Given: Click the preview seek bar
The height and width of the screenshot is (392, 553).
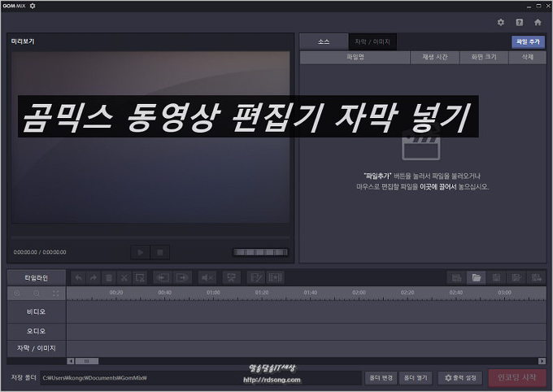Looking at the screenshot, I should pos(150,237).
